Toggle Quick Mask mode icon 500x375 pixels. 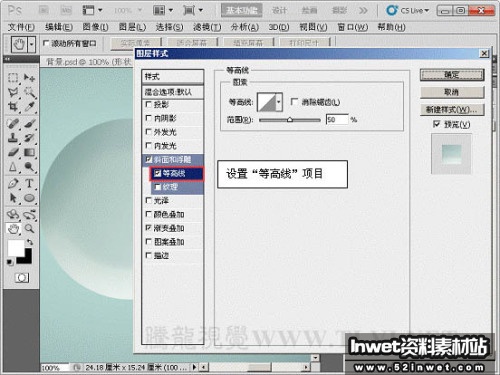[x=22, y=277]
